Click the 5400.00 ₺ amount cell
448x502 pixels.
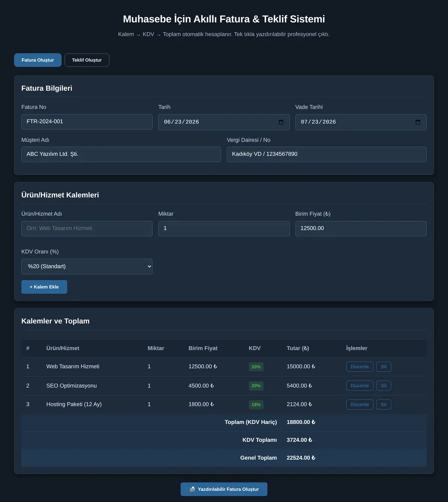point(299,385)
